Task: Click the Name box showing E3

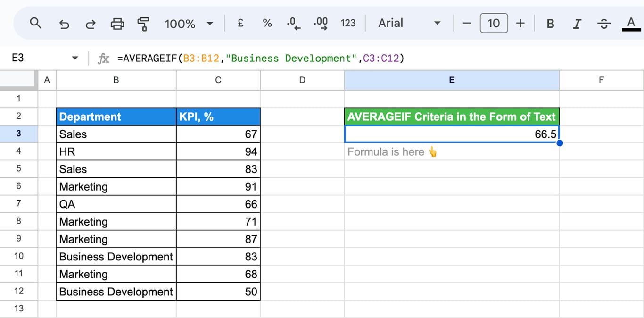Action: coord(38,58)
